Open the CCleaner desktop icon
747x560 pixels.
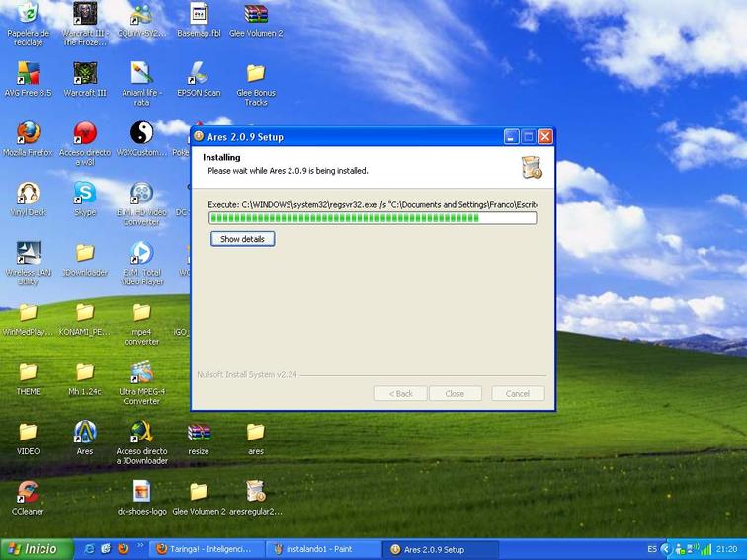[28, 492]
